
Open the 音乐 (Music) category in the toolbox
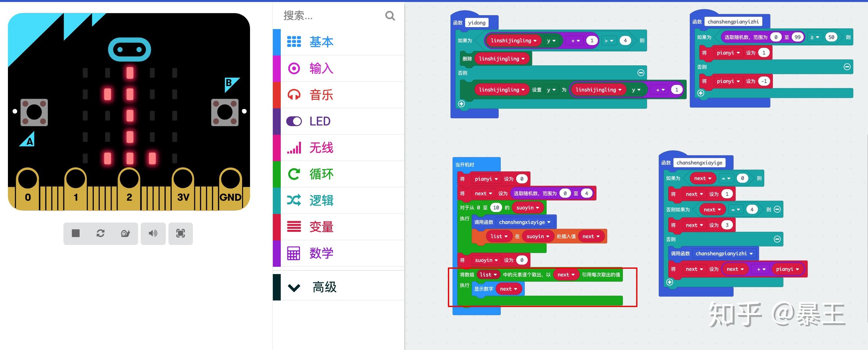(321, 95)
